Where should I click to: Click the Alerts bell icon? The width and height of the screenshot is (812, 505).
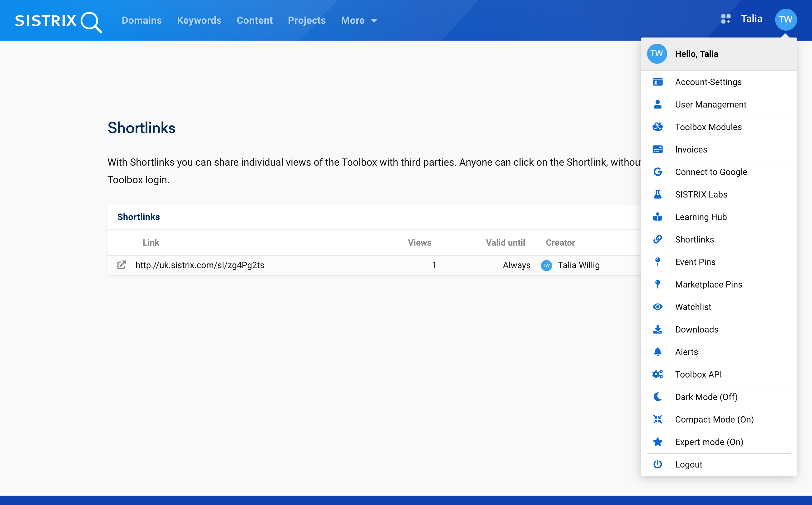(x=657, y=352)
